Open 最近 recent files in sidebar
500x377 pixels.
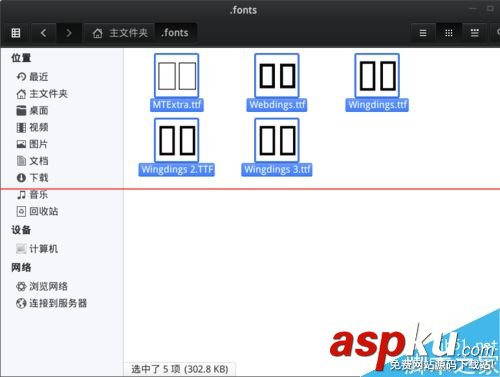pos(32,77)
